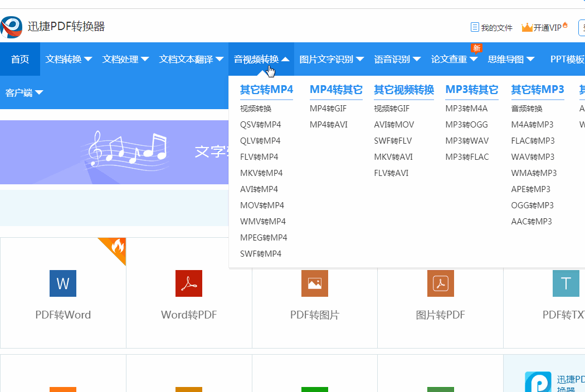Select 论文查重 with the 新 badge

click(450, 58)
